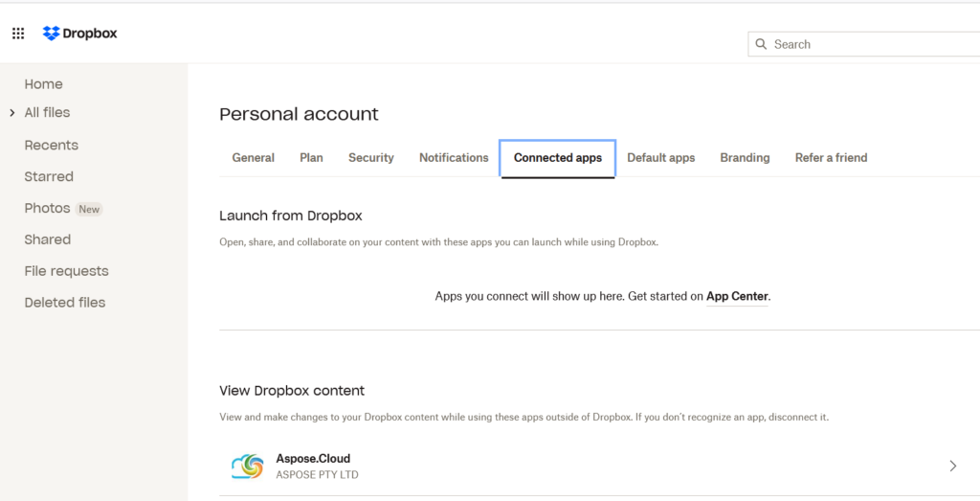This screenshot has height=501, width=980.
Task: Expand the All files tree chevron
Action: point(12,113)
